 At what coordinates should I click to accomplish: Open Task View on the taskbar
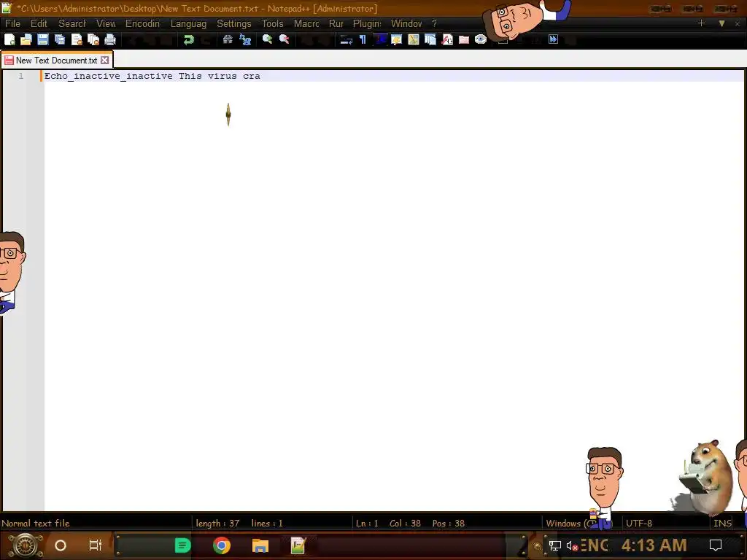pos(96,545)
